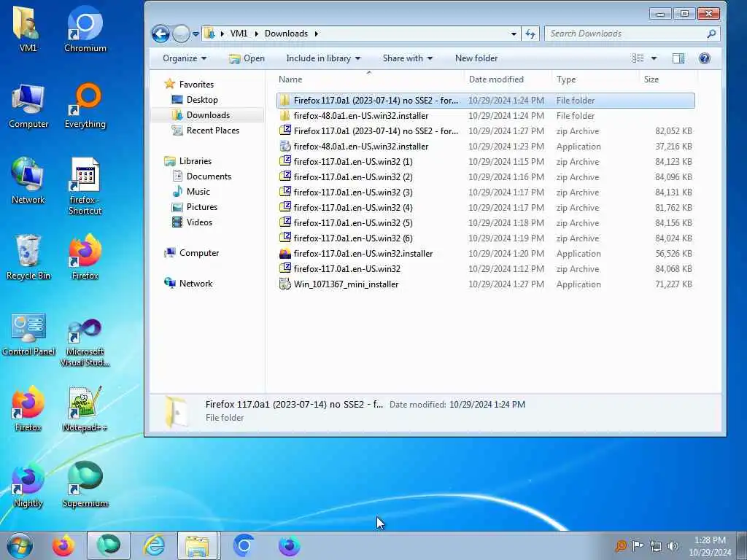The width and height of the screenshot is (747, 560).
Task: Select Network in the navigation pane
Action: click(196, 284)
